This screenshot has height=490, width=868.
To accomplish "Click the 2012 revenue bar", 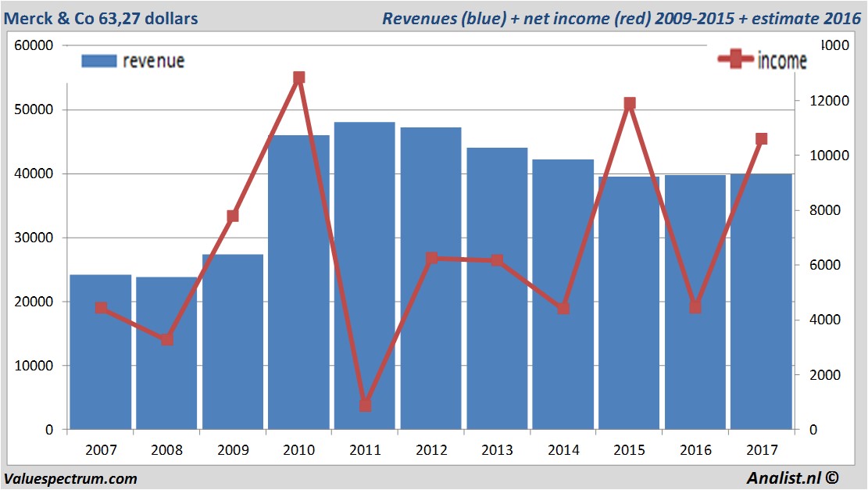I will (x=430, y=278).
